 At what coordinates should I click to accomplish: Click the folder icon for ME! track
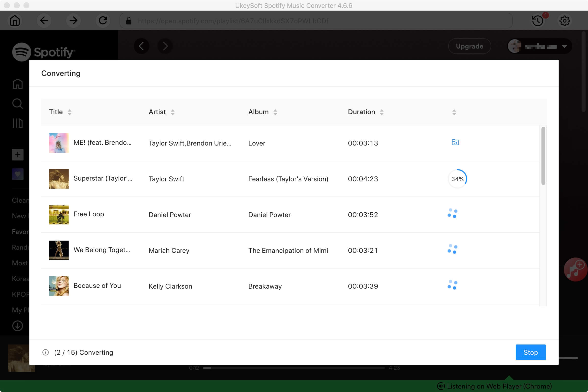[x=455, y=142]
